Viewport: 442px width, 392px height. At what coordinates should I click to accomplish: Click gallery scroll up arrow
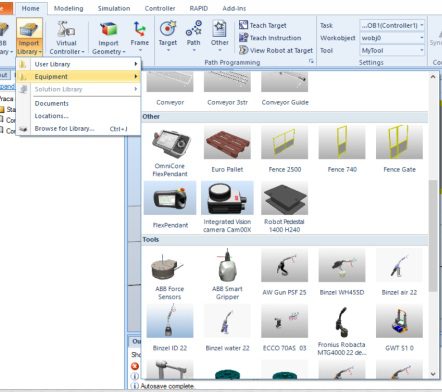(x=433, y=77)
